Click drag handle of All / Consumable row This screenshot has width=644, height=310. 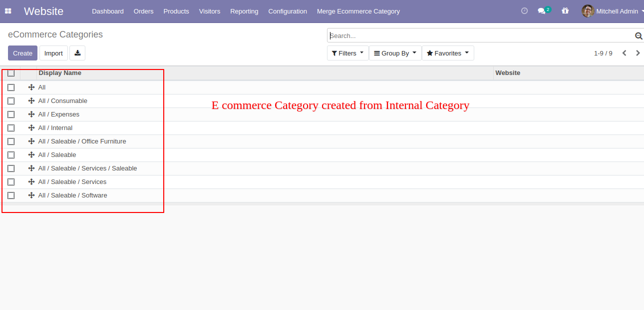tap(31, 101)
